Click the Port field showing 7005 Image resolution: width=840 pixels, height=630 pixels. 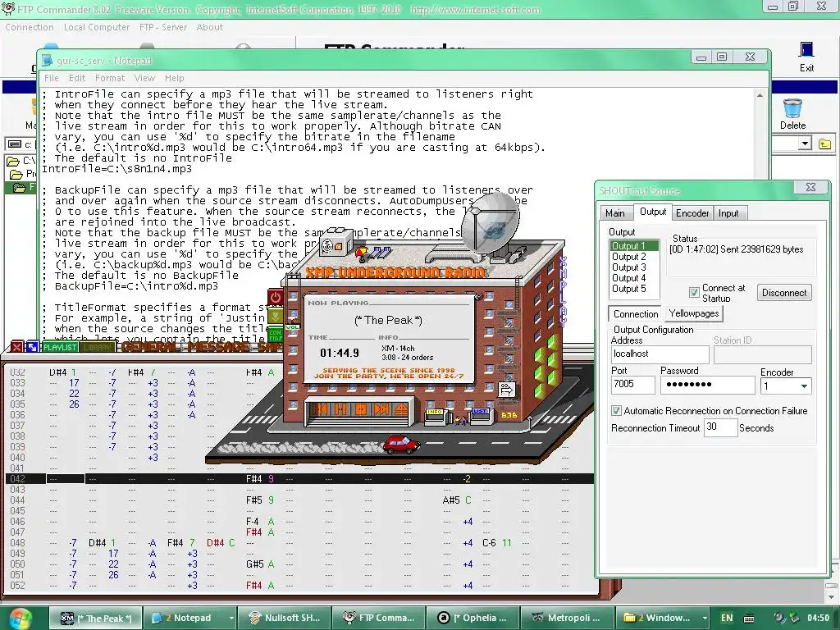click(633, 385)
